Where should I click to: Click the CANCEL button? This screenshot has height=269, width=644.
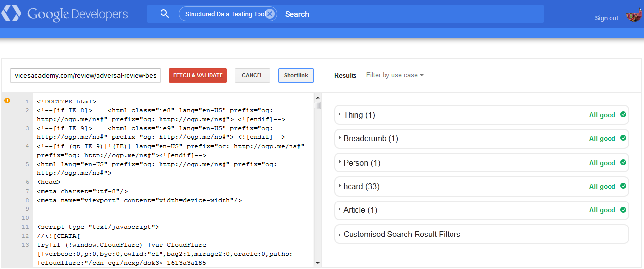pyautogui.click(x=253, y=75)
